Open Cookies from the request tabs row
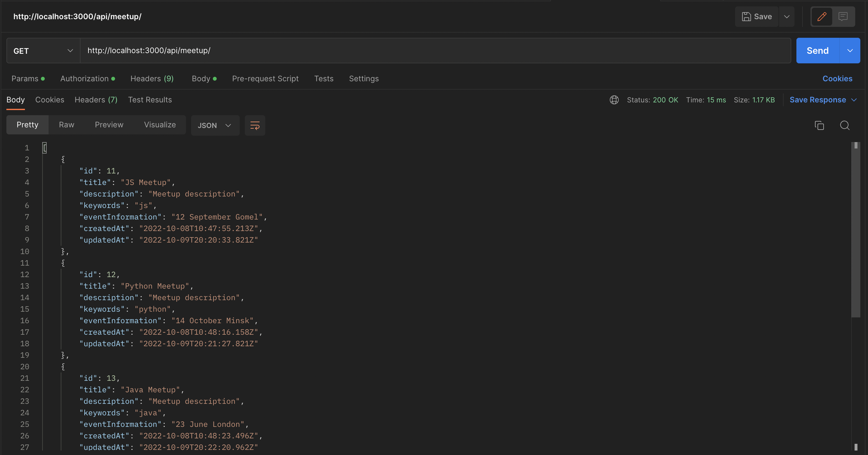 coord(837,79)
